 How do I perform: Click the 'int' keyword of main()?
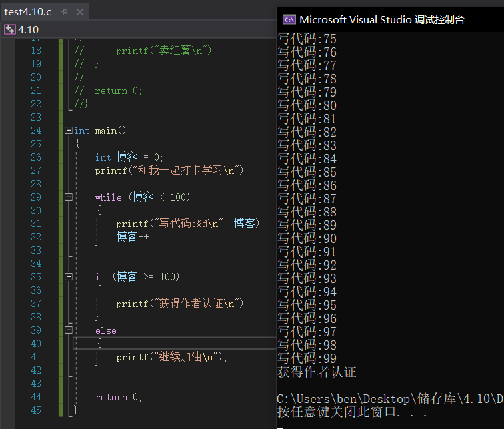pos(81,131)
